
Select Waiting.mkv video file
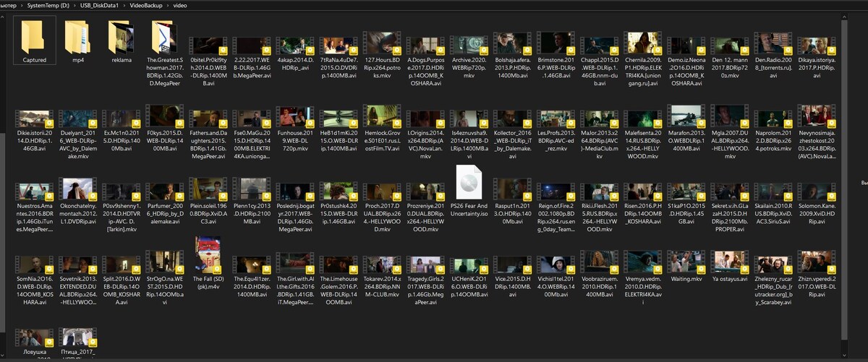tap(685, 262)
